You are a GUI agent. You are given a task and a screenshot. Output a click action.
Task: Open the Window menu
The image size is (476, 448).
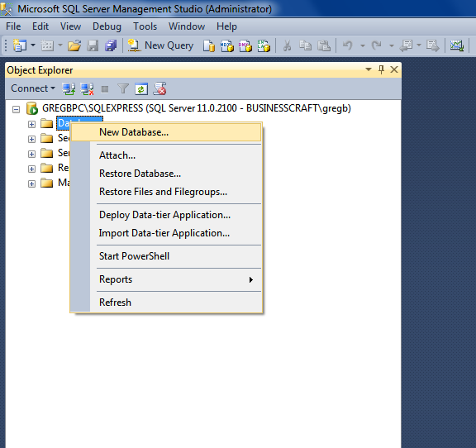click(x=187, y=26)
